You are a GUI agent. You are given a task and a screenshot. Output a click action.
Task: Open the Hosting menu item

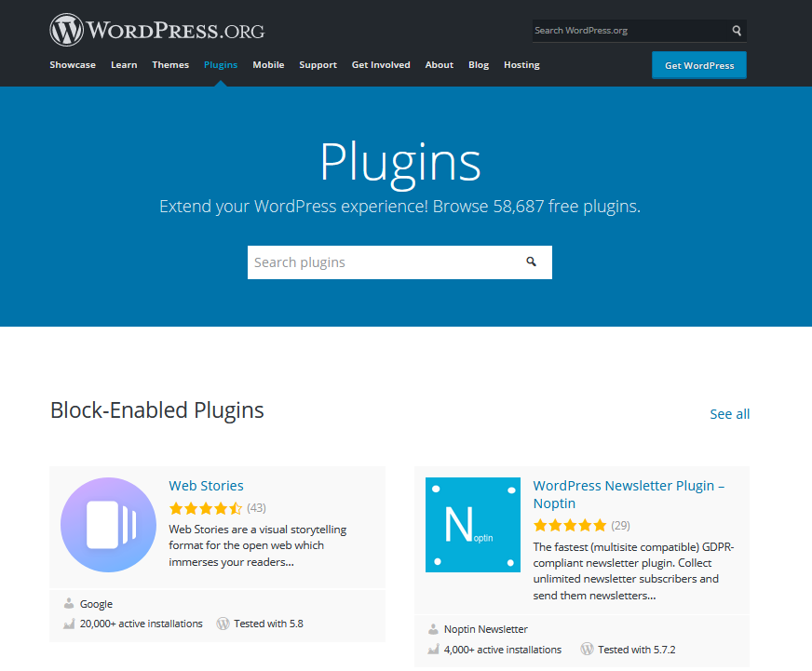(521, 65)
